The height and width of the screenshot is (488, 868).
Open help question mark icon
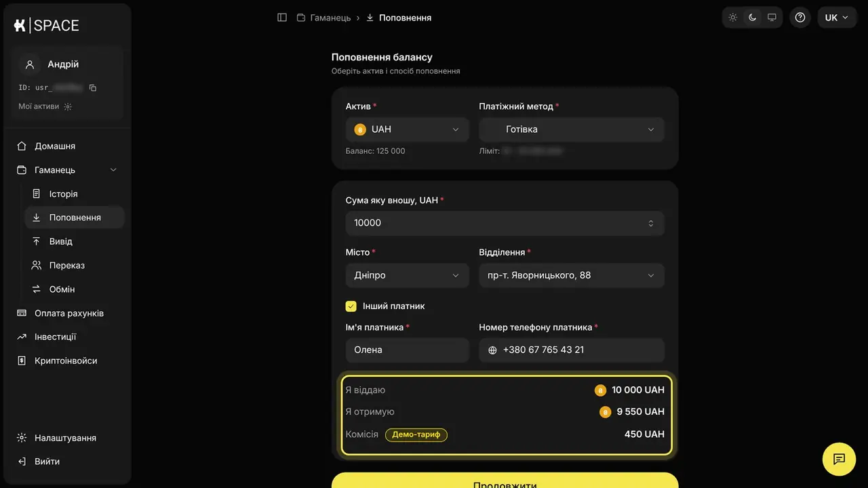(x=800, y=18)
